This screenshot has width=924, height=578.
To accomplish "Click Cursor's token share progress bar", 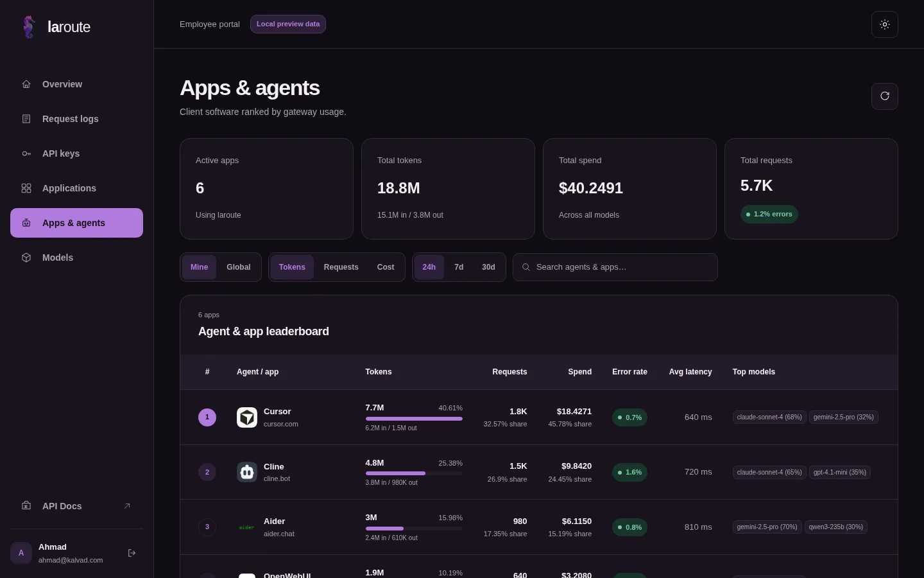I will pyautogui.click(x=414, y=419).
